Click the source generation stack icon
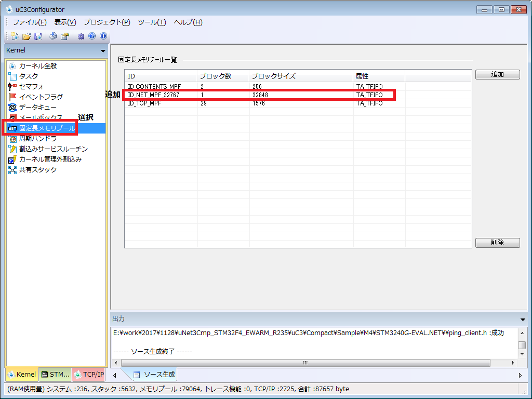This screenshot has height=399, width=532. click(54, 36)
